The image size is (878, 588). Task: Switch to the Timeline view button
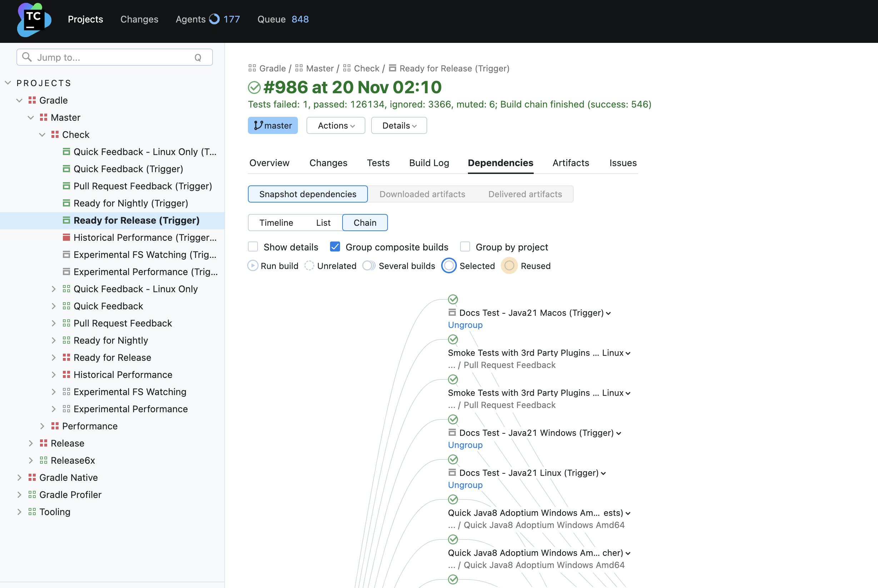(x=276, y=222)
